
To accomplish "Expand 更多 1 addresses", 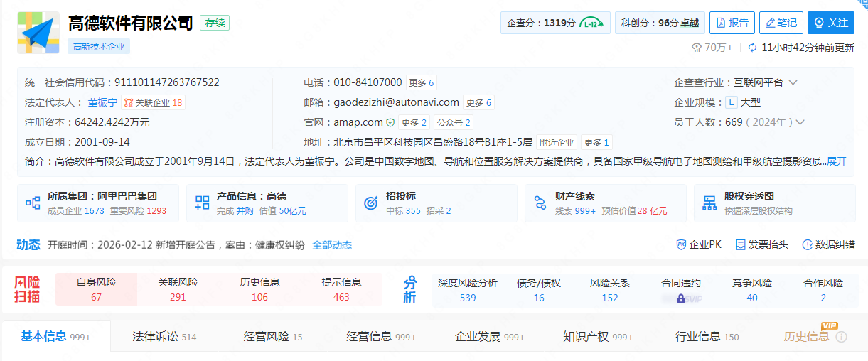I will [x=596, y=142].
